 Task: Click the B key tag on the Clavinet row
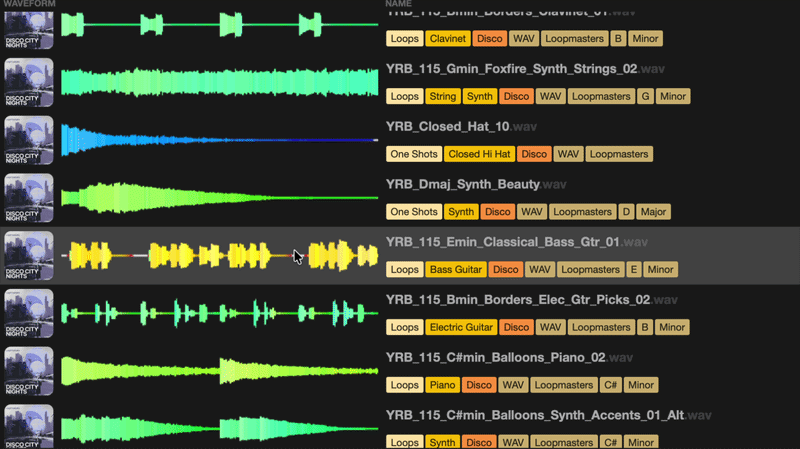tap(618, 39)
